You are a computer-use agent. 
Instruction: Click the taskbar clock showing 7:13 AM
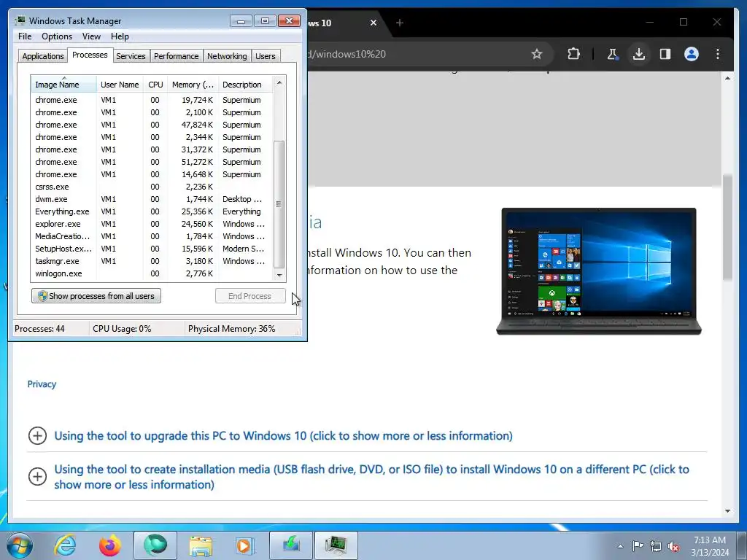[710, 546]
